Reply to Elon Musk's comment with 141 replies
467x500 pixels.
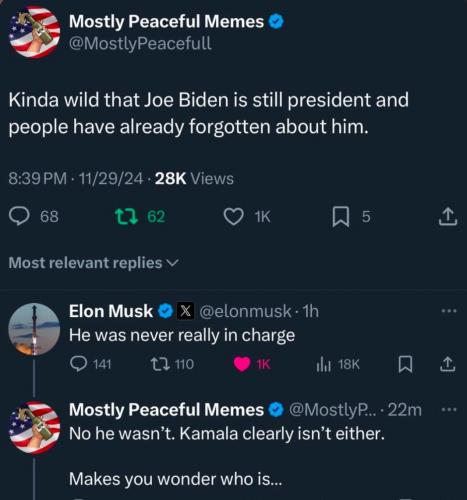pos(78,364)
